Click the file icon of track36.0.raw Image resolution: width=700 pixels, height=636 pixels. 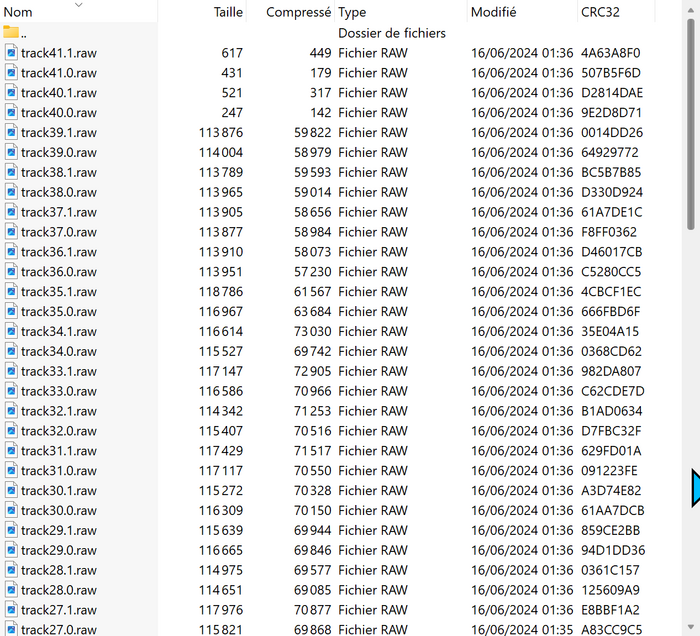pos(11,272)
